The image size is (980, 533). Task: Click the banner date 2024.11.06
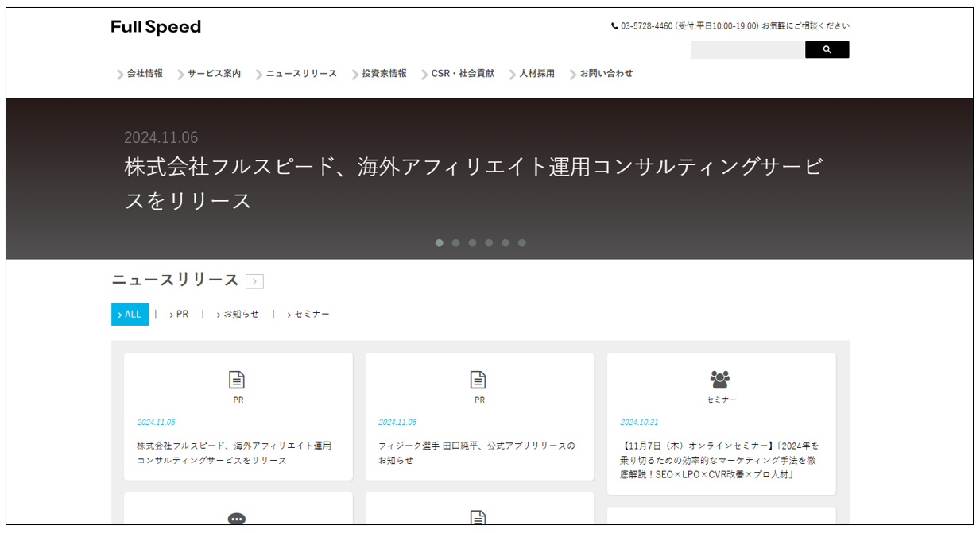(161, 137)
